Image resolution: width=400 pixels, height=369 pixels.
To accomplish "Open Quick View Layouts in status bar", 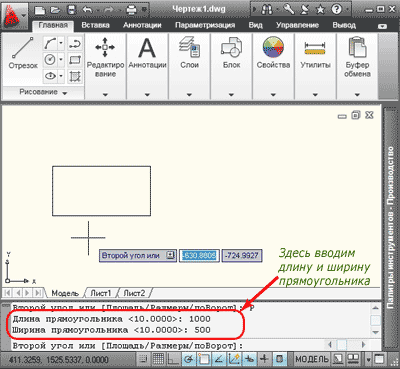I will pos(338,359).
